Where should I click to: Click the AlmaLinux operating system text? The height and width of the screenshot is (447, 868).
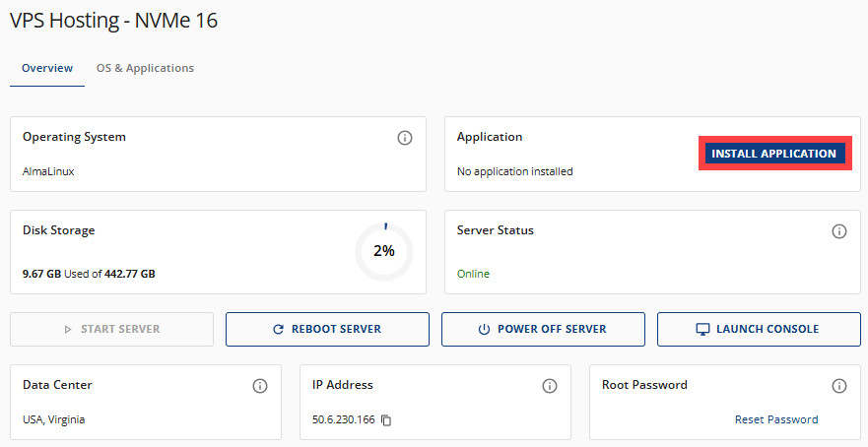[48, 171]
